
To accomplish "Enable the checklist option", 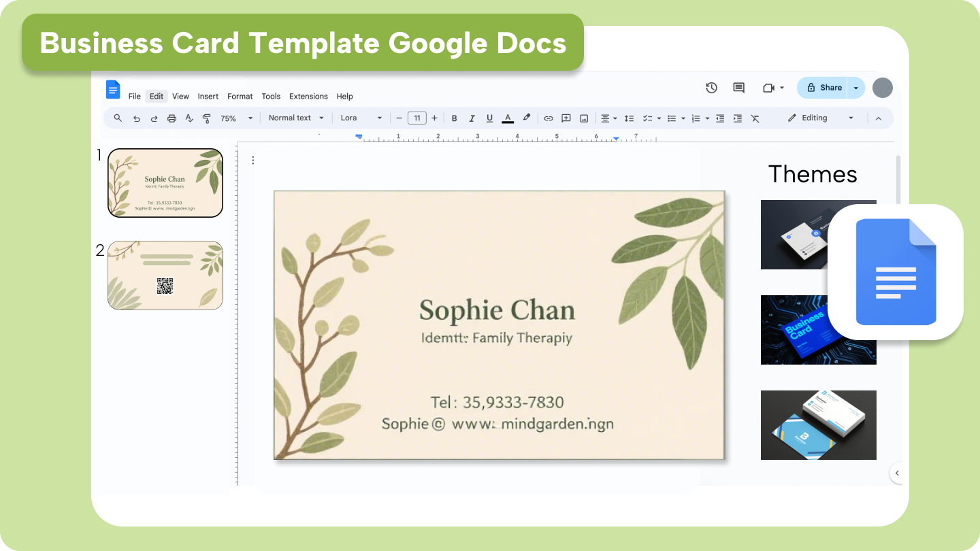I will click(648, 118).
